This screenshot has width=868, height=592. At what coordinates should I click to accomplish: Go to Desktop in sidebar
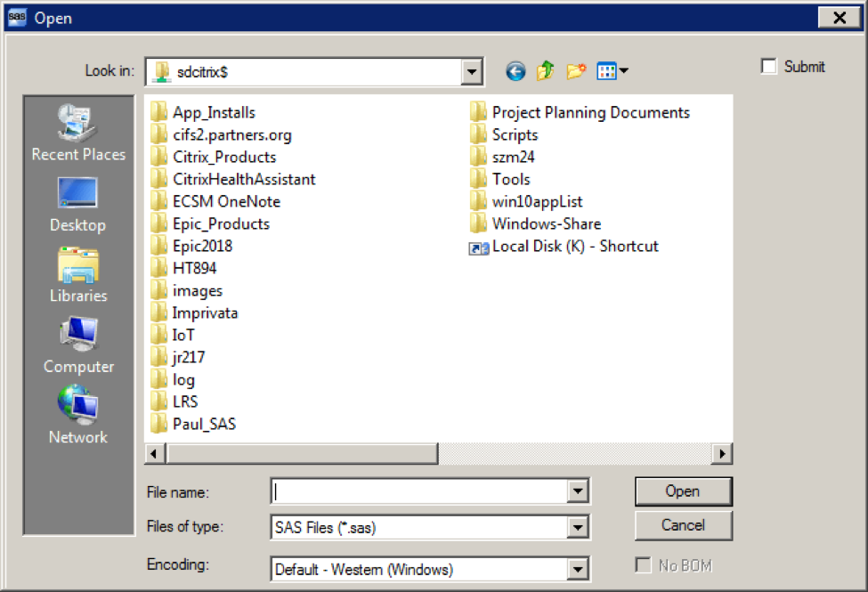(78, 205)
